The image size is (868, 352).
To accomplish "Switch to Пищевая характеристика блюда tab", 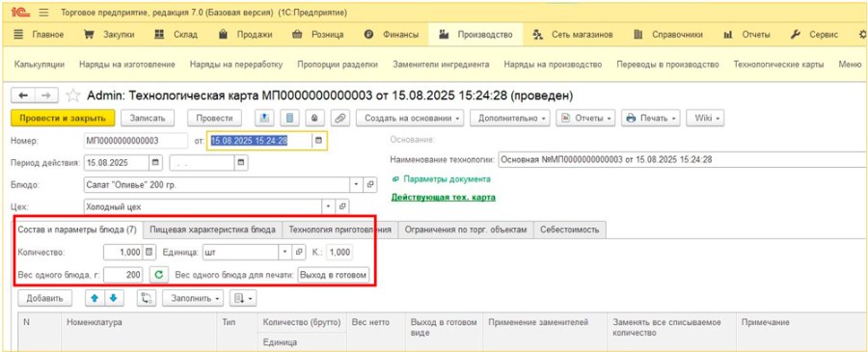I will (x=212, y=230).
